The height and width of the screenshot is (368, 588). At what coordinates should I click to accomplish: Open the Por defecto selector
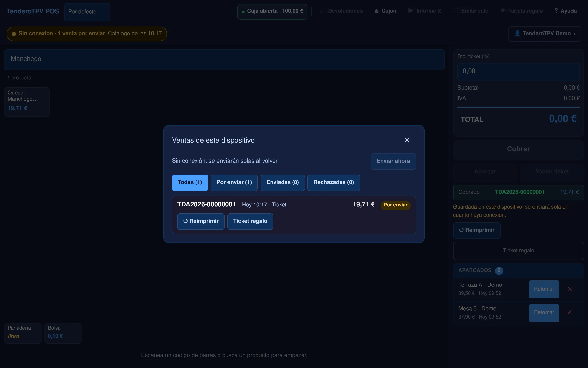point(87,12)
